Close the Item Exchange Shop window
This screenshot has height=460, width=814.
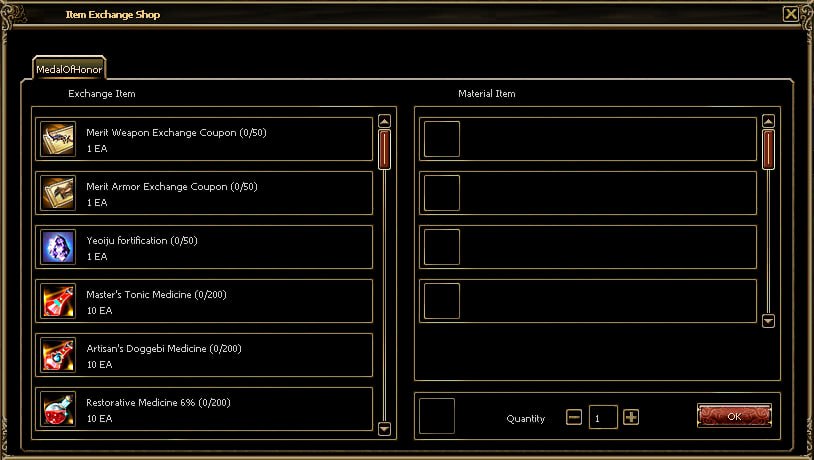click(x=791, y=14)
